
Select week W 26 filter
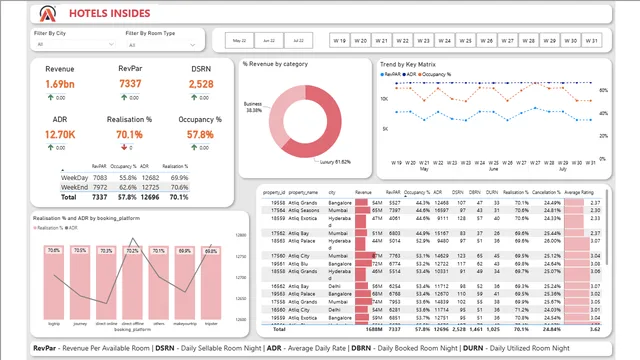coord(487,40)
